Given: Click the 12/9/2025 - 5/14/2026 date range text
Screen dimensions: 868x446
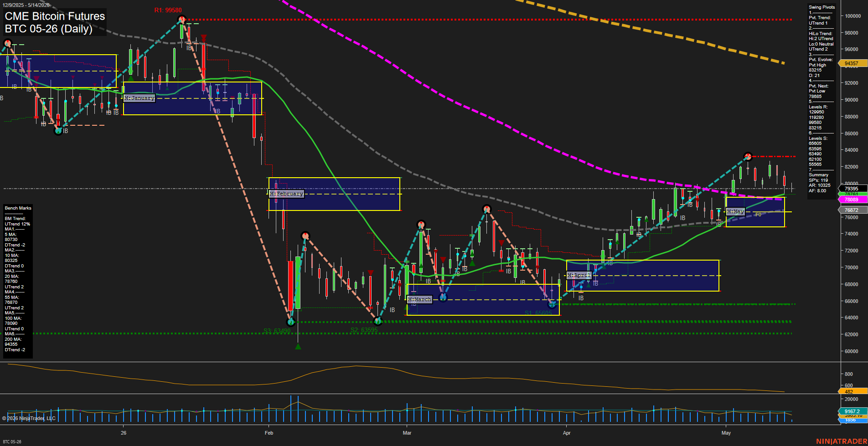Looking at the screenshot, I should 26,5.
